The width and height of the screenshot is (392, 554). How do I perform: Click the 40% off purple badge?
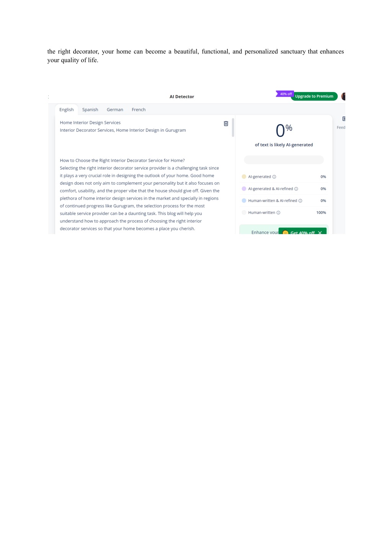[x=285, y=94]
